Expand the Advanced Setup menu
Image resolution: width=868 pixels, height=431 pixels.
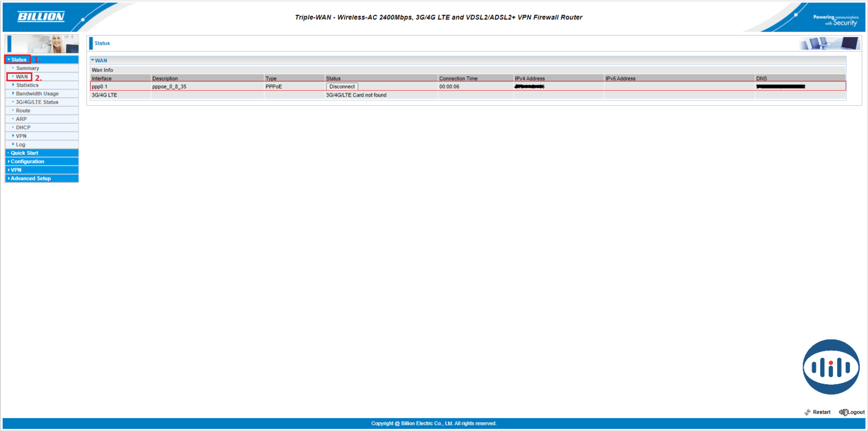pos(30,178)
